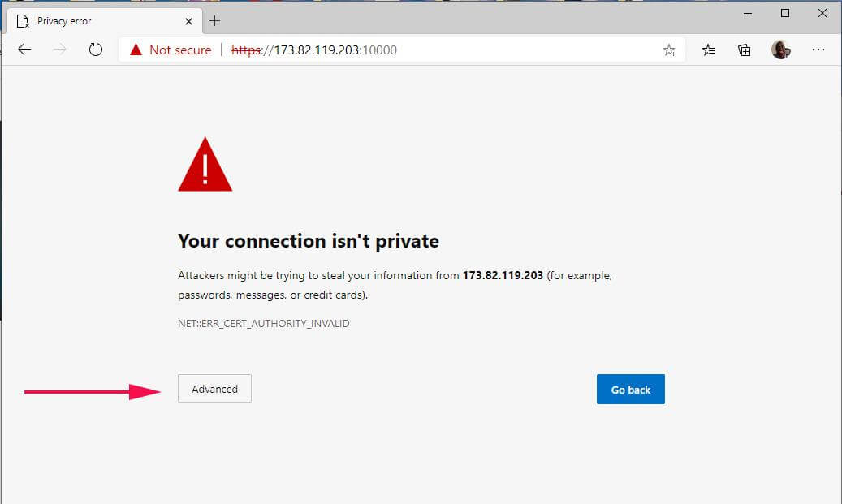This screenshot has height=504, width=842.
Task: Minimize the Edge browser window
Action: click(x=747, y=14)
